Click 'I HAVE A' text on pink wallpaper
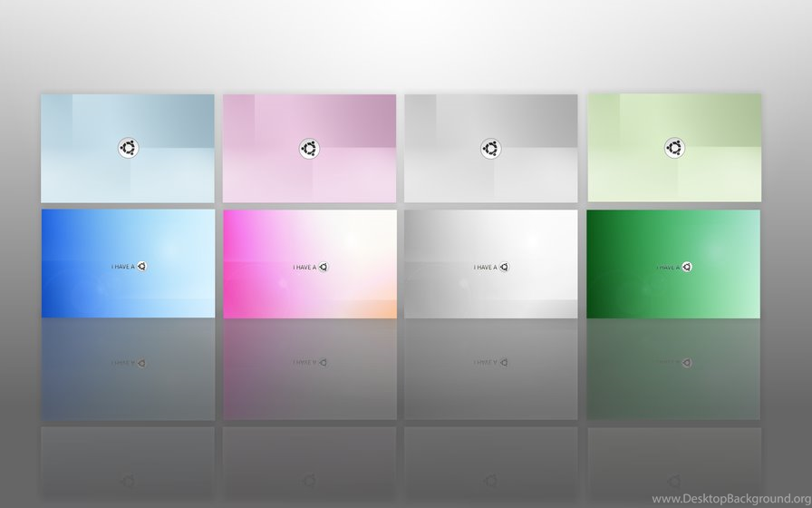 click(304, 268)
